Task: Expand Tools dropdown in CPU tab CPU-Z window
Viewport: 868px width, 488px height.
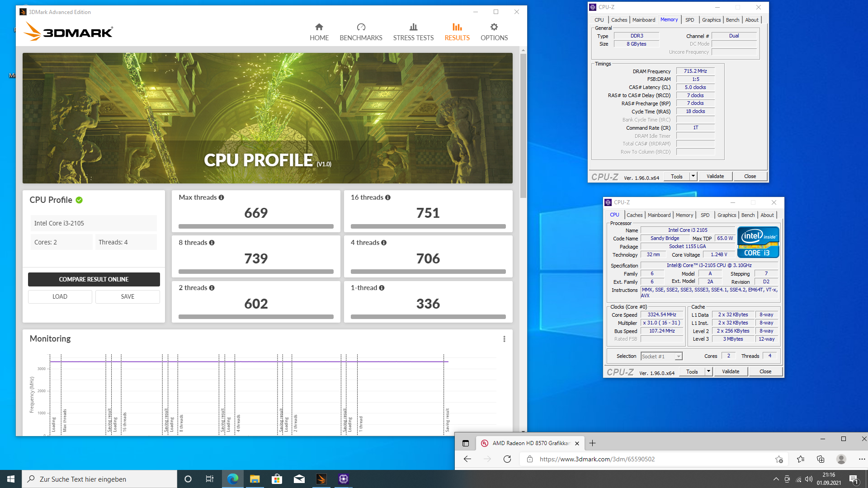Action: 708,371
